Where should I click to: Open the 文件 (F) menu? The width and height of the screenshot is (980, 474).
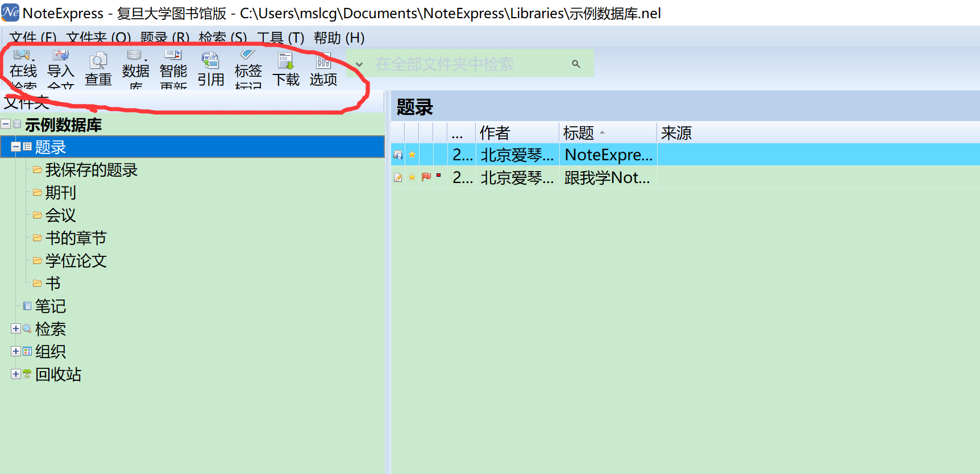click(x=33, y=38)
